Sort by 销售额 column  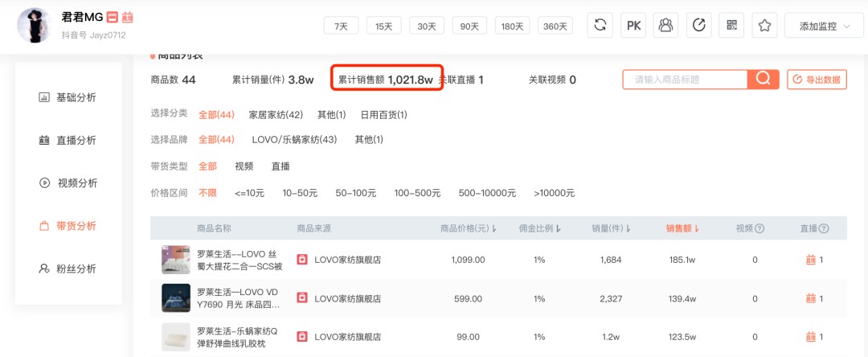682,228
